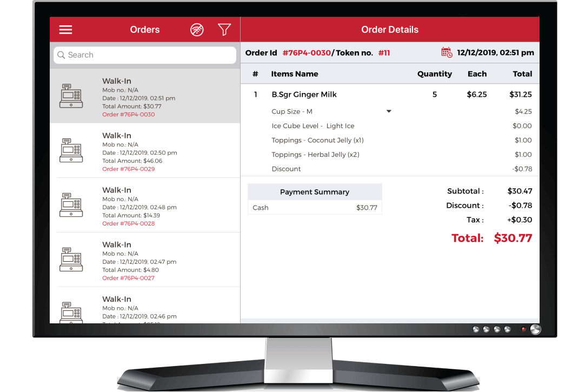
Task: Click the Toppings - Herbal Jelly (x2) line
Action: tap(315, 155)
